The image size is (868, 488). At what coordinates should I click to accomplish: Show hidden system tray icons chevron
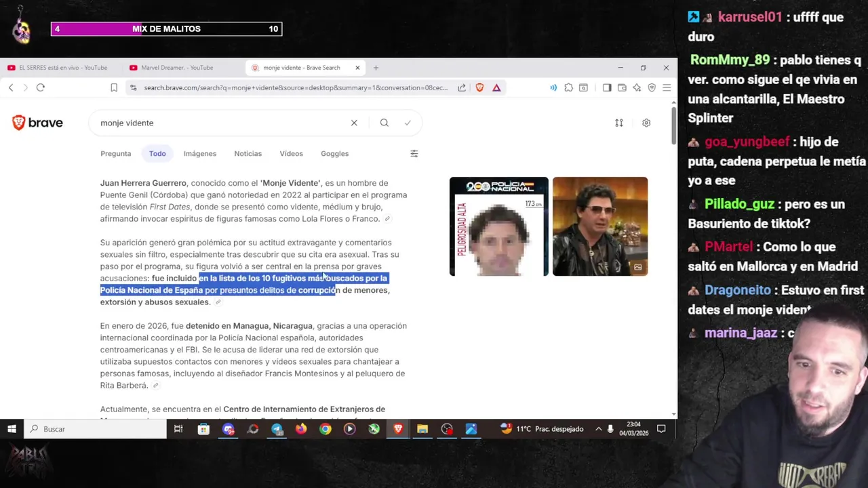tap(598, 429)
